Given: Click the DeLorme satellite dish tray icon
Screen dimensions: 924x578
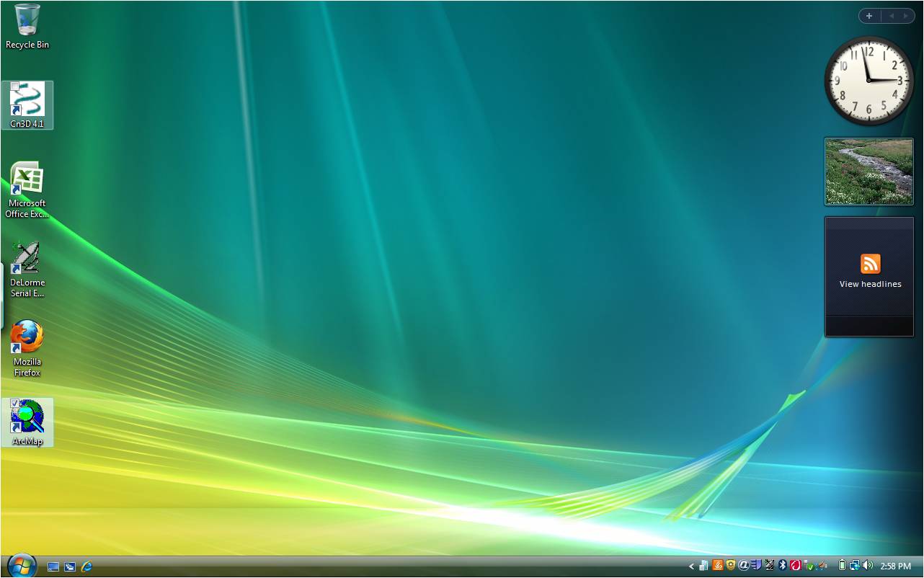Looking at the screenshot, I should [x=770, y=566].
